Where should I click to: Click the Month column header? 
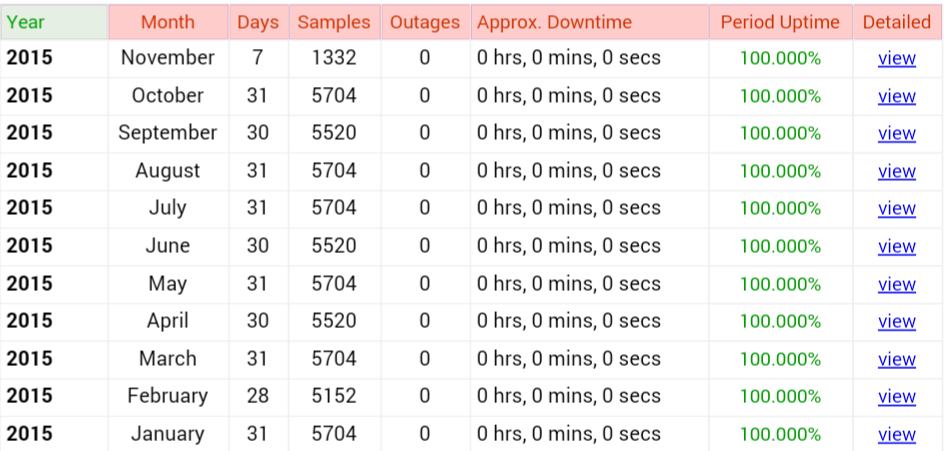(x=168, y=22)
